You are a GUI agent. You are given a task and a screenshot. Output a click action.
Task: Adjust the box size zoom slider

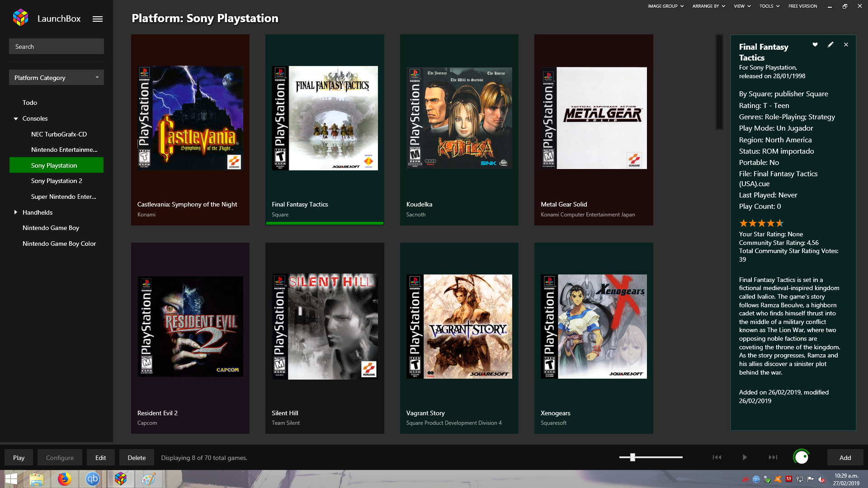pos(651,457)
